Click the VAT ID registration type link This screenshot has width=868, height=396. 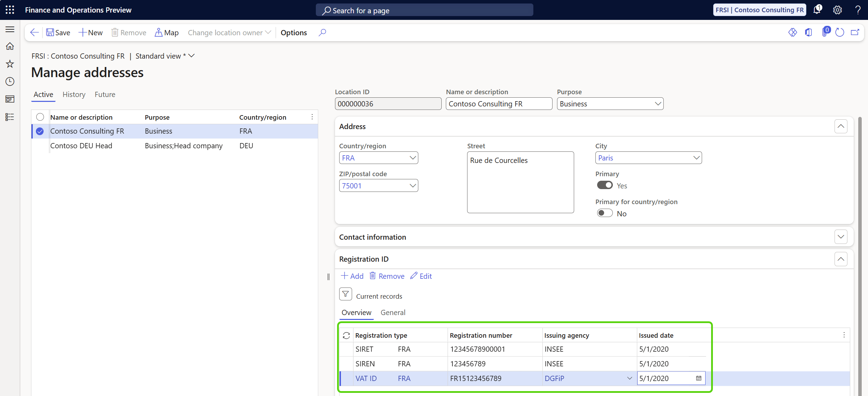[x=366, y=379]
